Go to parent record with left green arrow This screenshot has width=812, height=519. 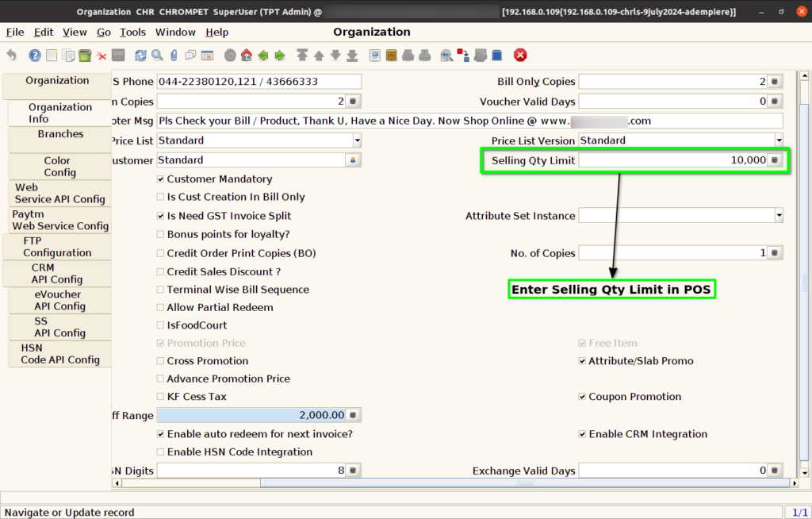[263, 55]
